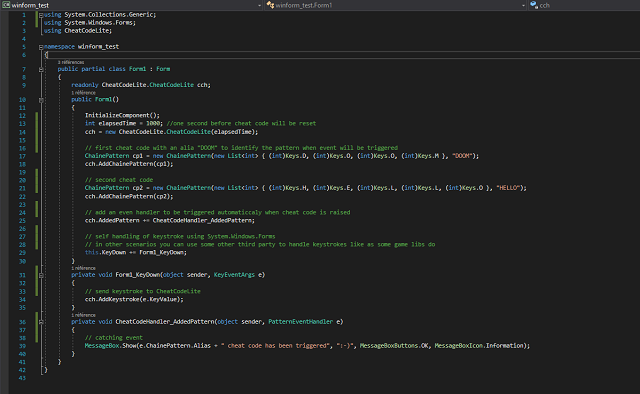
Task: Click the 'first cheat code with an alia' comment
Action: pyautogui.click(x=241, y=148)
